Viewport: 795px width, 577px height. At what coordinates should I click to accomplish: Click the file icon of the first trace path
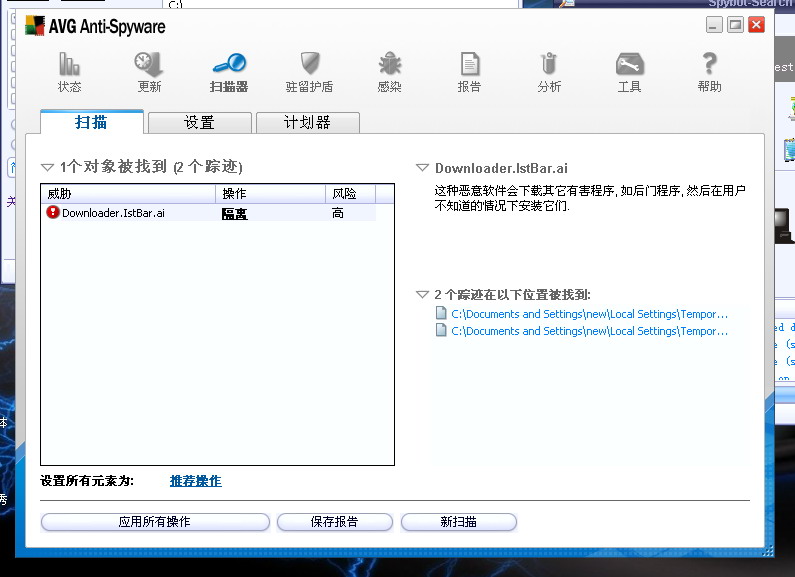click(x=441, y=313)
